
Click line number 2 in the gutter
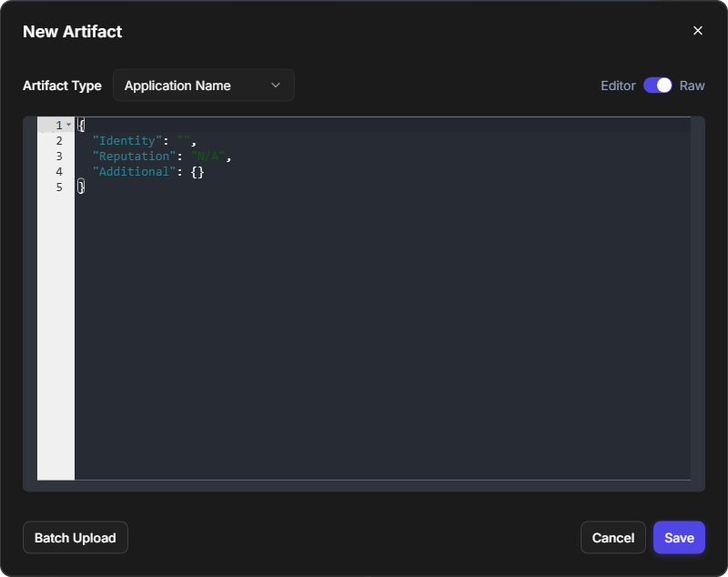point(59,141)
